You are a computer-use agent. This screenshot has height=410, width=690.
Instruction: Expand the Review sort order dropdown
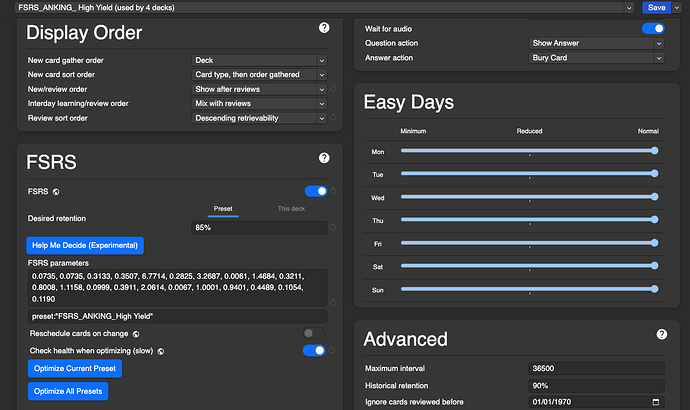259,118
